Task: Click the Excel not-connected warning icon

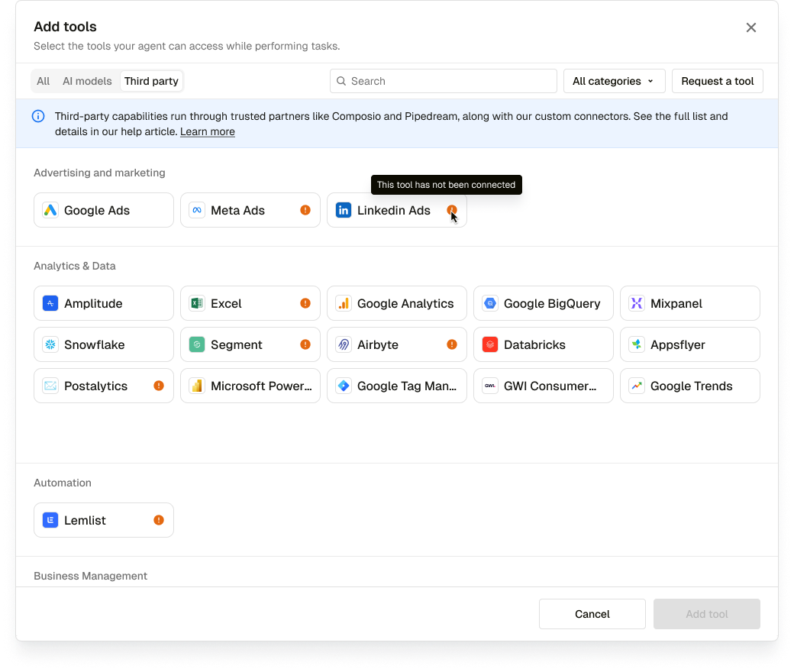Action: point(305,303)
